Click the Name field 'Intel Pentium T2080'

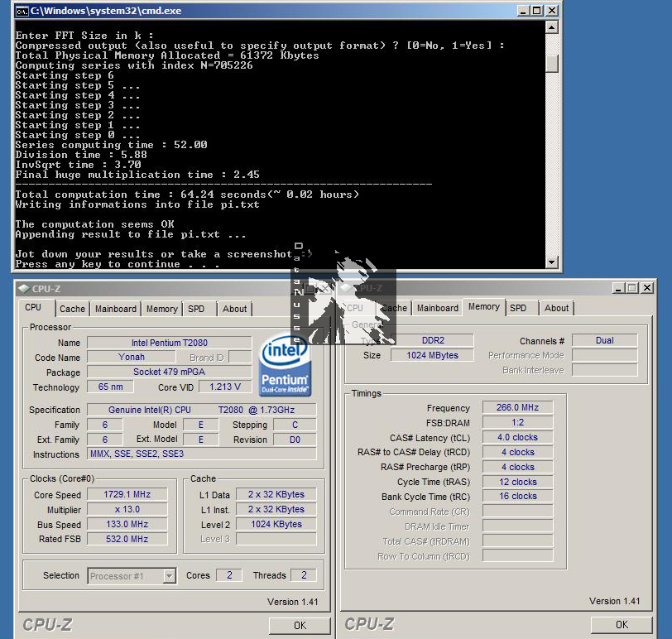tap(170, 343)
